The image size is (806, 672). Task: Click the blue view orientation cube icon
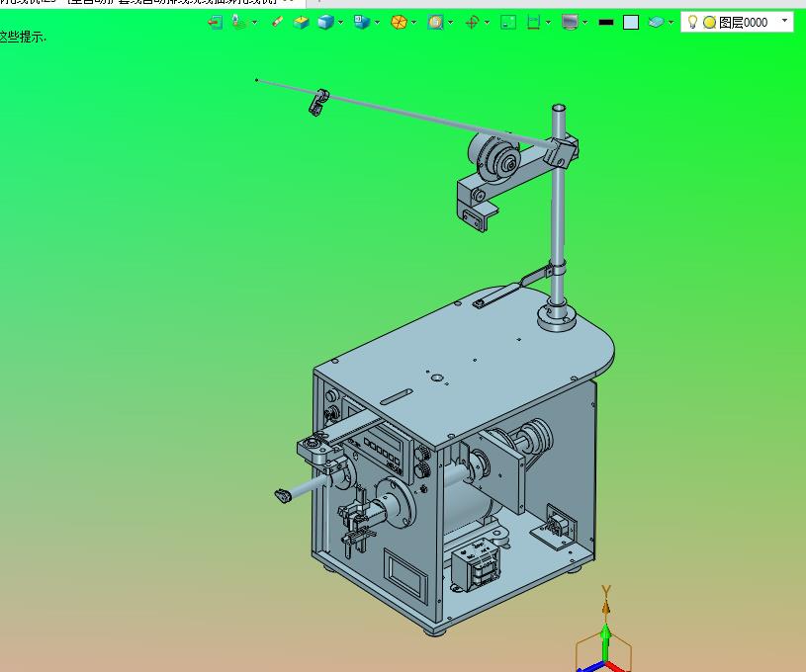click(362, 22)
